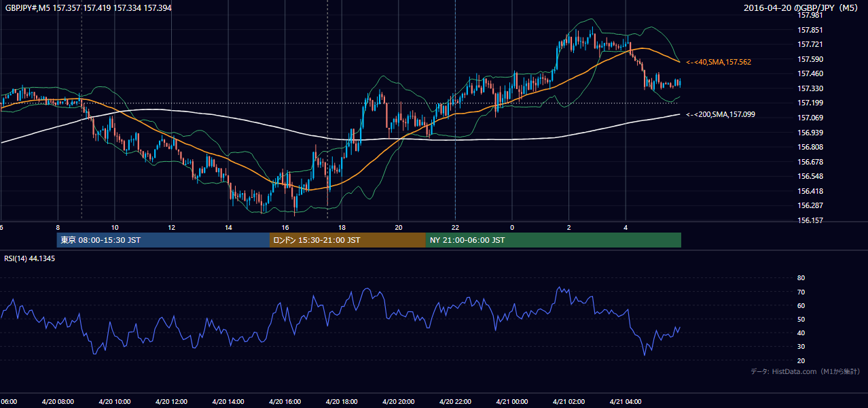Click hour label 22 under the price chart
Screen dimensions: 868x408
455,227
